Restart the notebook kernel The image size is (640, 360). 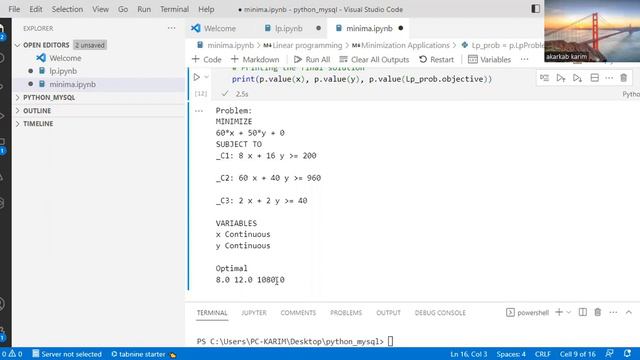(x=436, y=60)
